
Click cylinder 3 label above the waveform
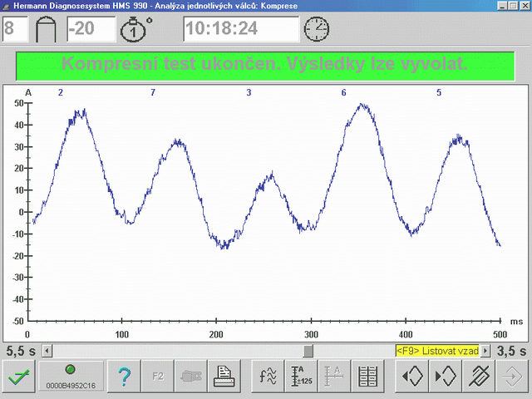(249, 92)
